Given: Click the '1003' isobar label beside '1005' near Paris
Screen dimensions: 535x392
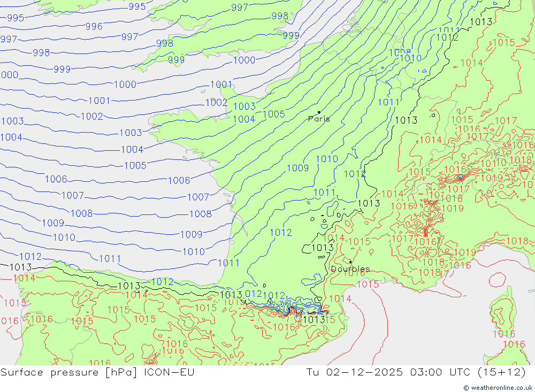Looking at the screenshot, I should coord(244,106).
